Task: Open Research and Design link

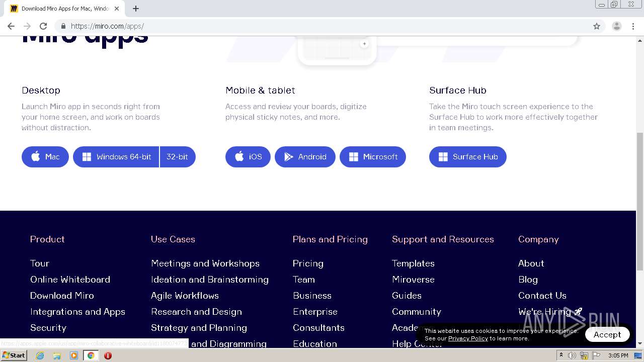Action: click(x=196, y=312)
